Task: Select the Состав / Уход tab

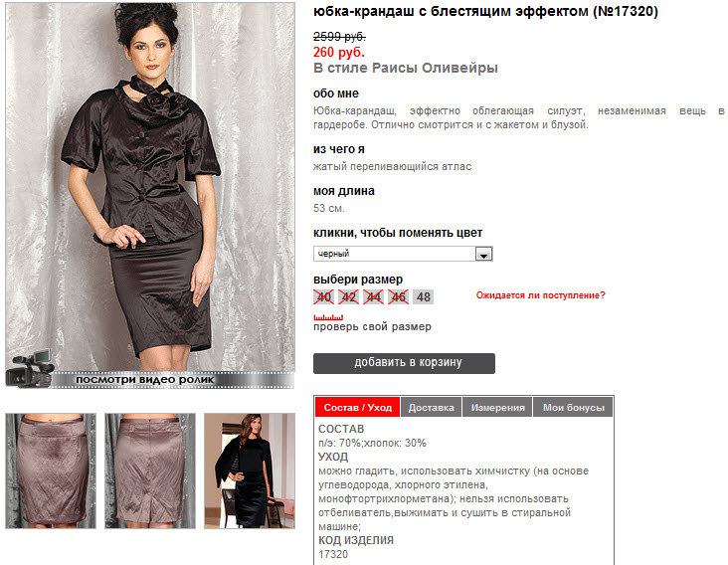Action: [357, 407]
